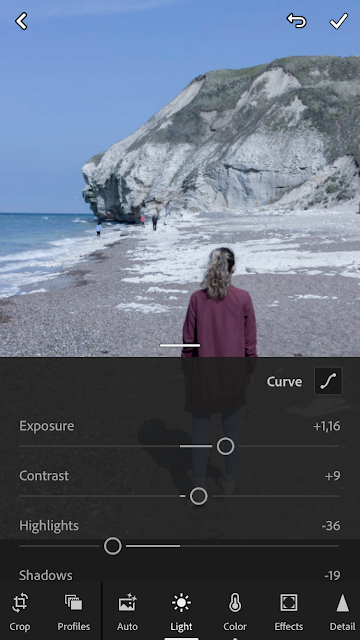360x640 pixels.
Task: Tap the back arrow icon
Action: (21, 21)
